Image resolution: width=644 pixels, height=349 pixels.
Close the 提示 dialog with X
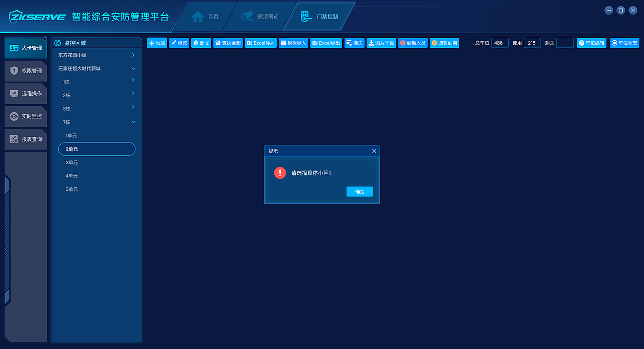(x=374, y=151)
